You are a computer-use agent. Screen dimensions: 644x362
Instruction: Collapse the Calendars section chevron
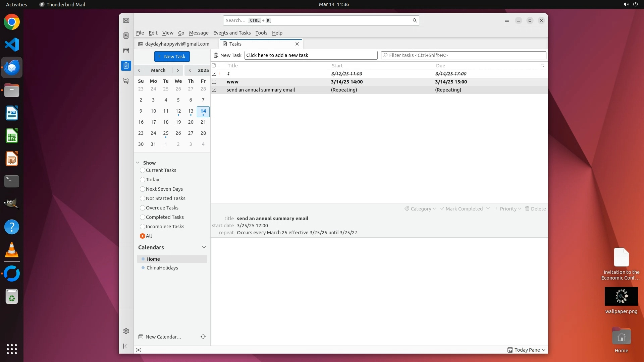coord(204,247)
